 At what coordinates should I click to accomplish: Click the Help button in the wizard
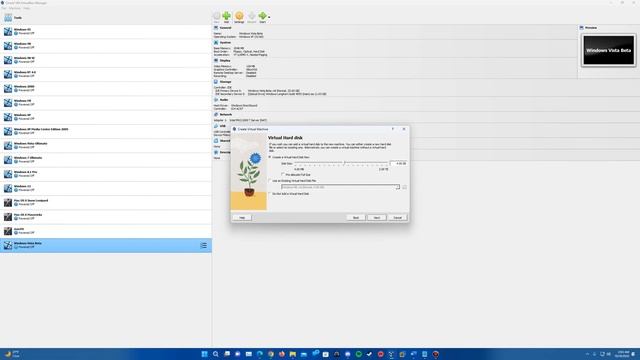tap(242, 218)
